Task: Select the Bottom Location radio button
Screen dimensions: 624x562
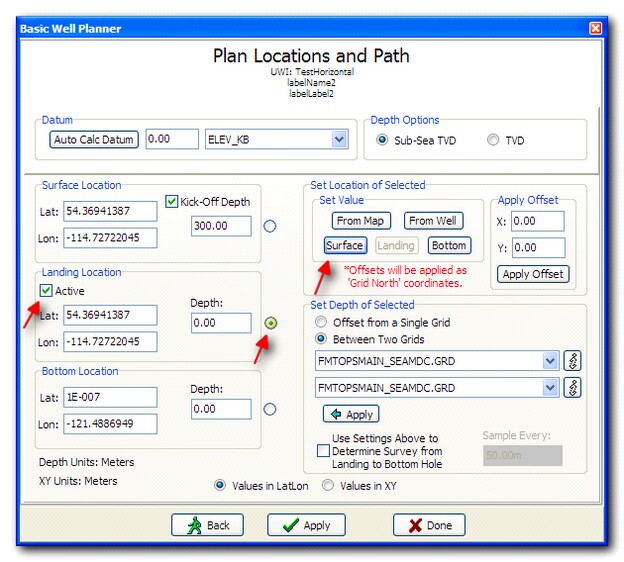Action: [x=269, y=409]
